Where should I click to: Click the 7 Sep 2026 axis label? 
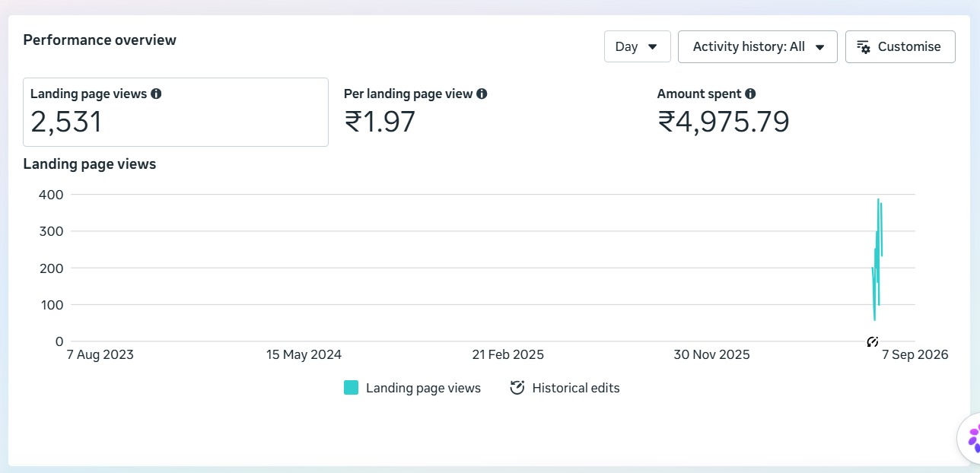pyautogui.click(x=915, y=355)
